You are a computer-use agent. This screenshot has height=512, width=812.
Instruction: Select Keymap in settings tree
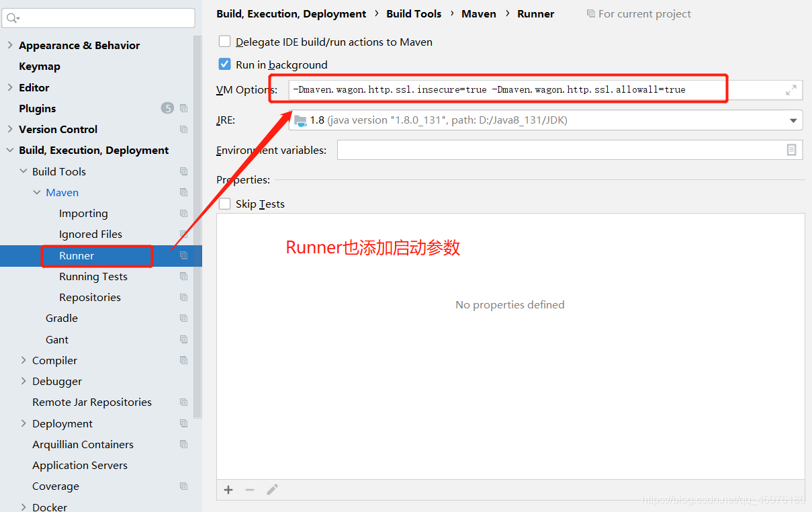pos(40,66)
